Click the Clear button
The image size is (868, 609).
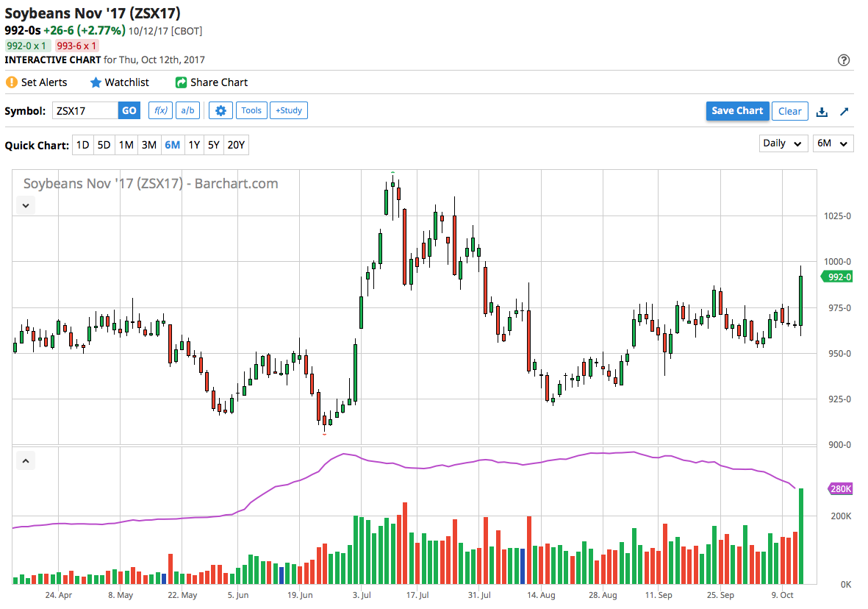point(789,111)
